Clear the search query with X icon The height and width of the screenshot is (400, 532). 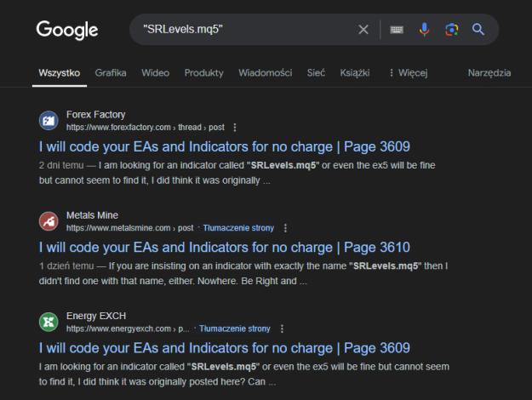(x=363, y=30)
